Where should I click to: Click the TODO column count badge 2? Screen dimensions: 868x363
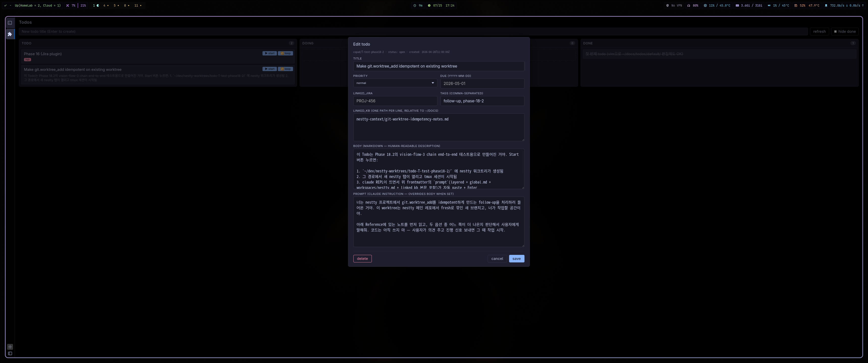pos(291,43)
